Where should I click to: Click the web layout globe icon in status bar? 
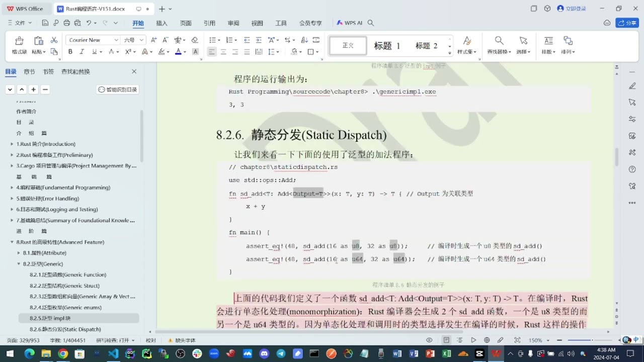pyautogui.click(x=487, y=340)
